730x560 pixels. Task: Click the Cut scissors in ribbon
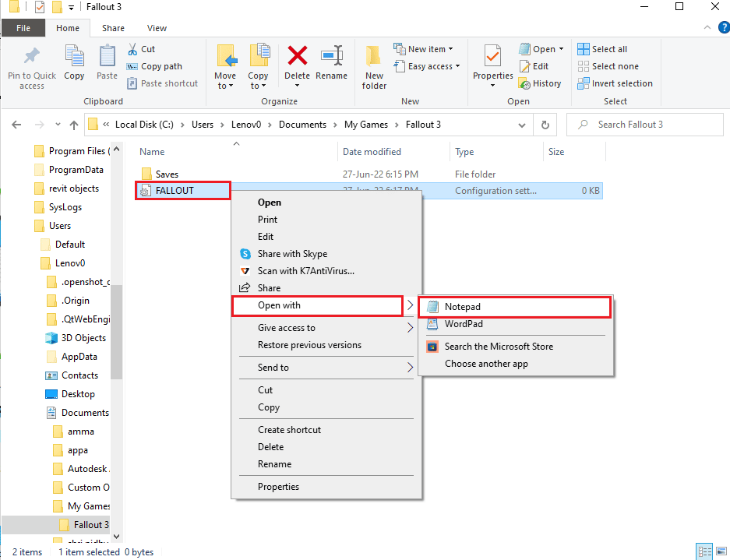(x=132, y=49)
